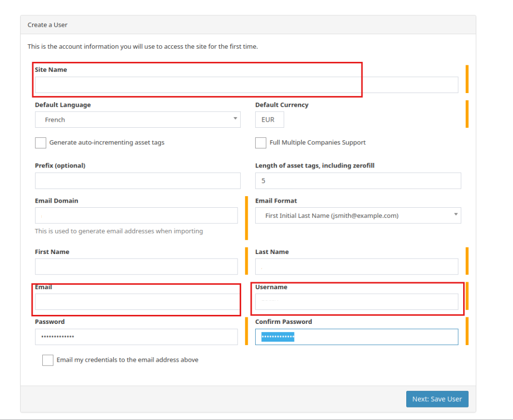Select the asset tag length field

[358, 181]
